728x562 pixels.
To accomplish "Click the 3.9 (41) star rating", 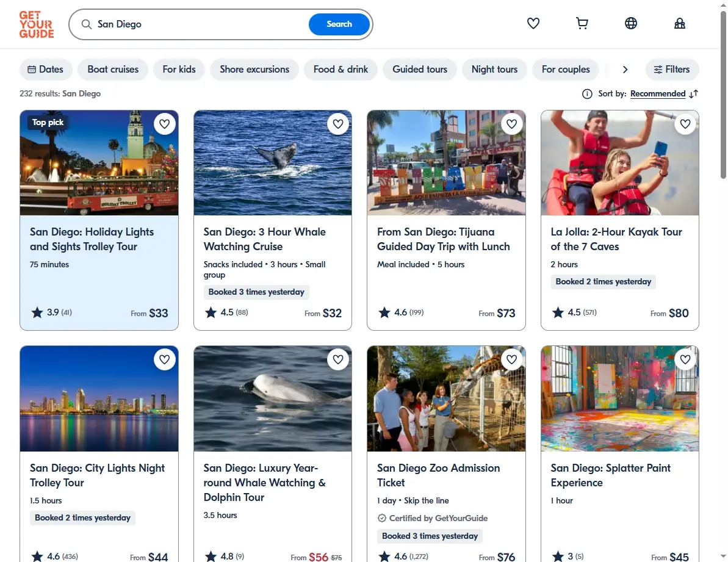I will tap(51, 312).
